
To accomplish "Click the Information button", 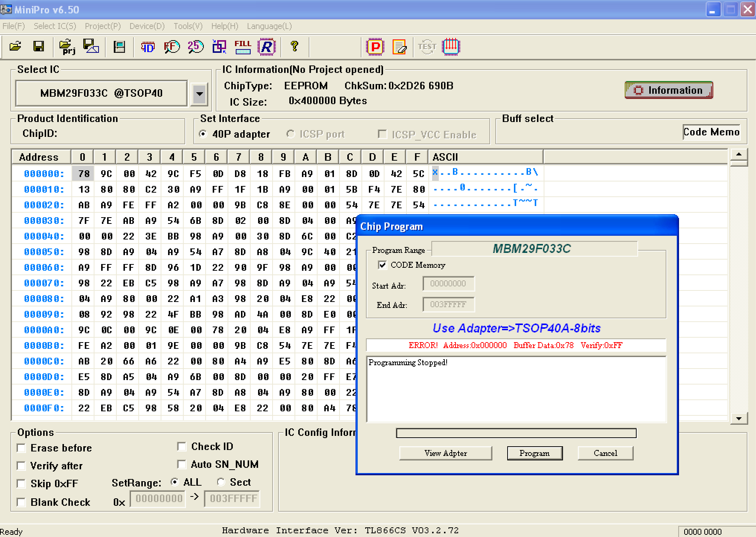I will 669,90.
